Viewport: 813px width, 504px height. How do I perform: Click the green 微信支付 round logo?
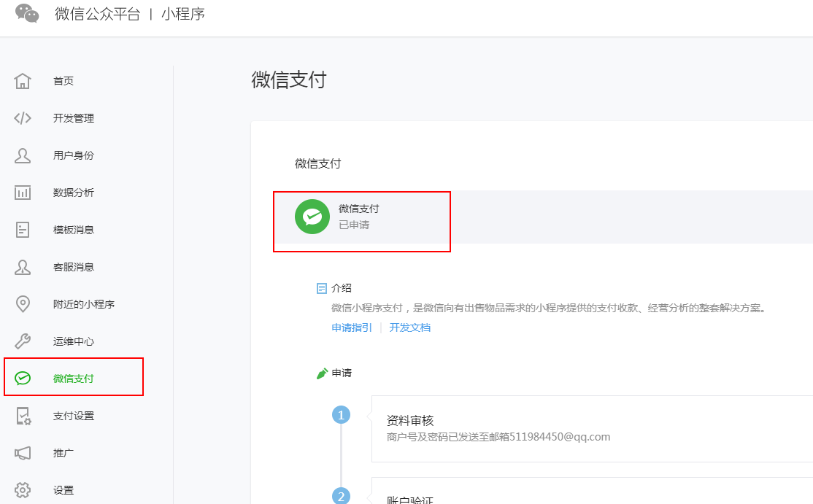(x=312, y=217)
